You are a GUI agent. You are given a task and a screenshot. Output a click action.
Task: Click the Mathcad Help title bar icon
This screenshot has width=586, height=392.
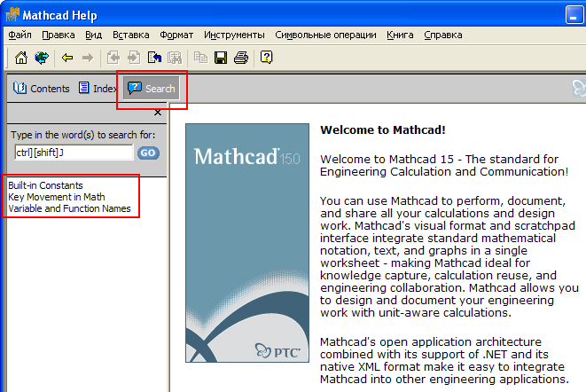click(x=12, y=15)
